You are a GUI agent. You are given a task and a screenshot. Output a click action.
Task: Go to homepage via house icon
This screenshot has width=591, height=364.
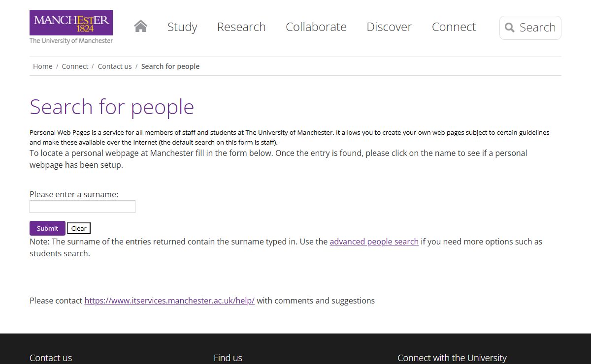[140, 27]
